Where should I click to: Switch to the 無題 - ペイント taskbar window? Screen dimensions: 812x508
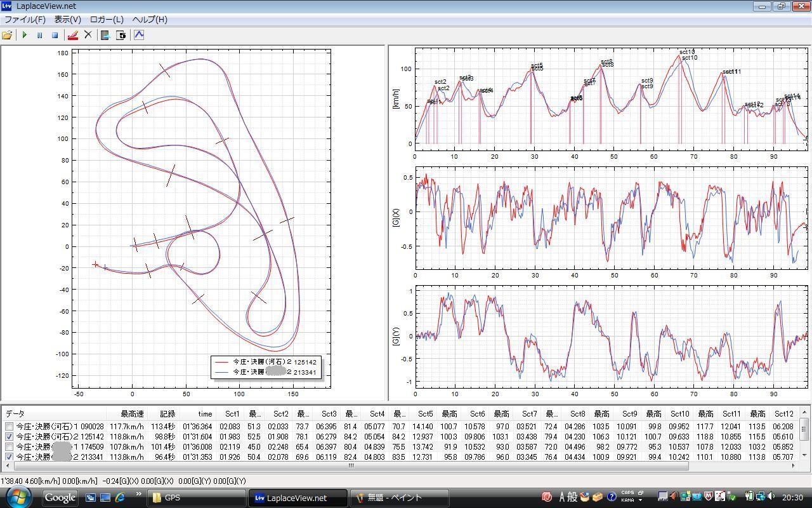click(x=400, y=498)
